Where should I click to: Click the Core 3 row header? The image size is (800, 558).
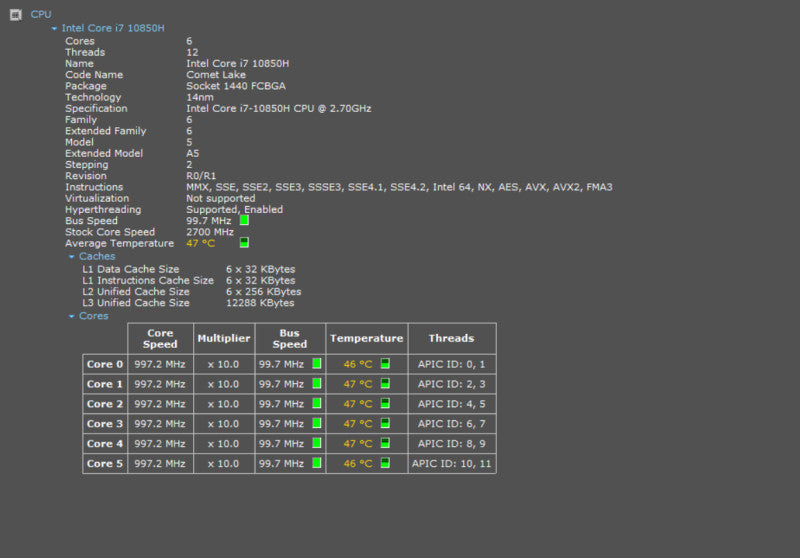[105, 424]
